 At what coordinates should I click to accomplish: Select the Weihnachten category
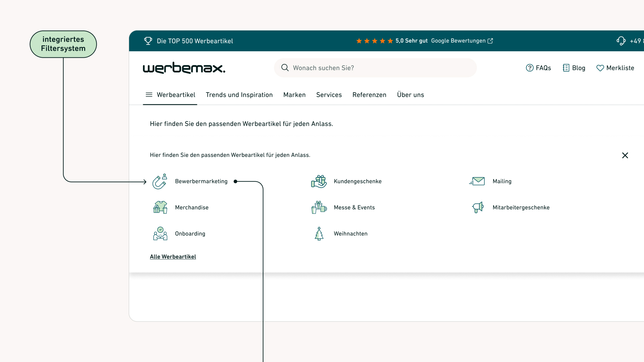(351, 234)
